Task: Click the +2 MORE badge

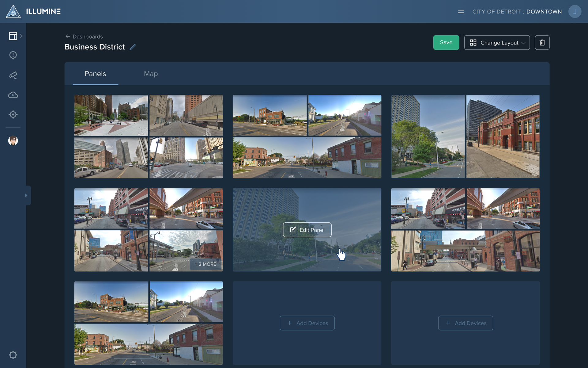Action: 205,264
